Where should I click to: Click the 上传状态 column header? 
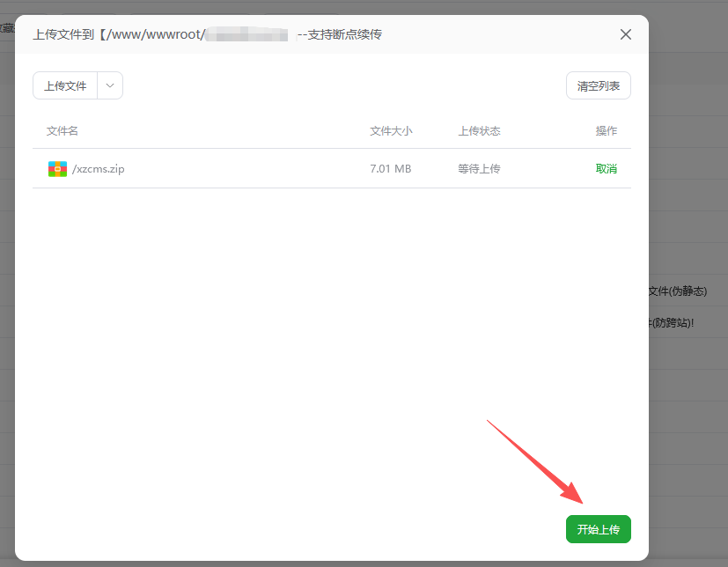pos(479,131)
